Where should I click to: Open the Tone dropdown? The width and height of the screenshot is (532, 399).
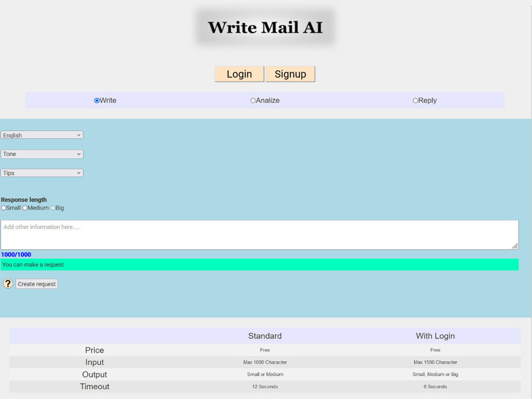click(42, 154)
